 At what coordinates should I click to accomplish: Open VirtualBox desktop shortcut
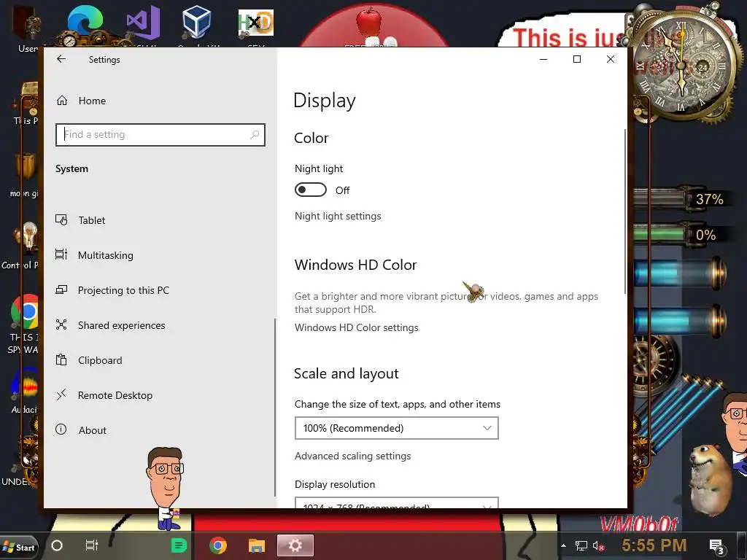(197, 24)
